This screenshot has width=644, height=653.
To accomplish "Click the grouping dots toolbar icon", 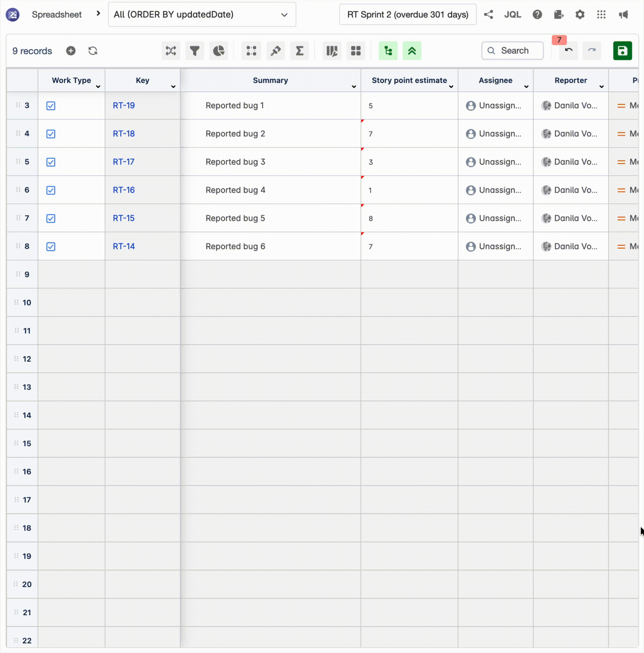I will (251, 51).
